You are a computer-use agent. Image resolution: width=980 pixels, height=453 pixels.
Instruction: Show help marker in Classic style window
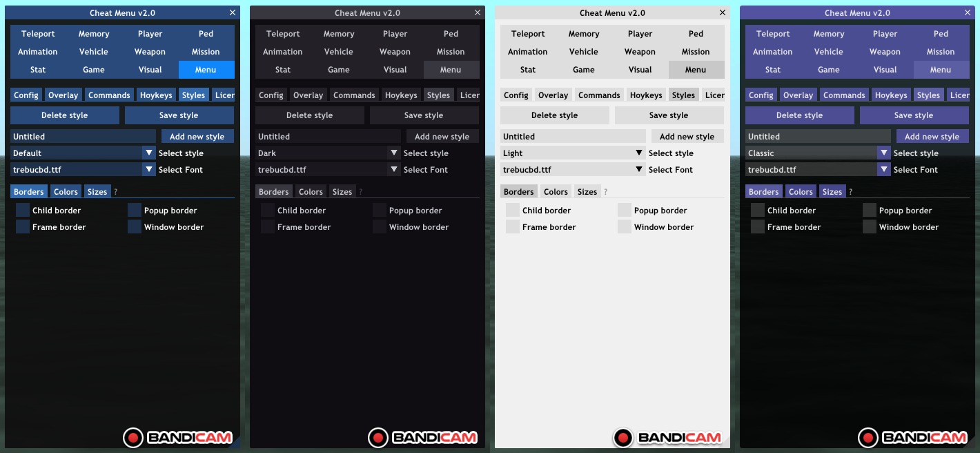[850, 192]
